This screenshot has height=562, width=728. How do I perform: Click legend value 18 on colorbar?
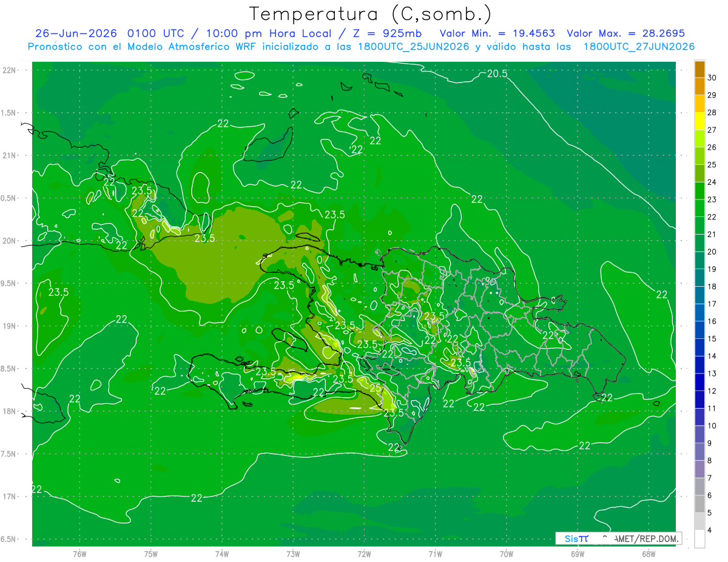712,287
